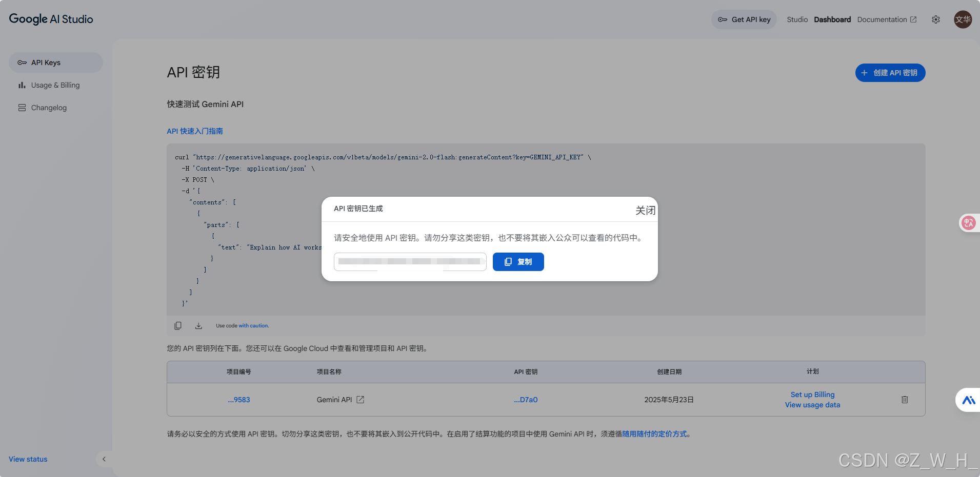Click creation date 2025年5月23日 cell
The width and height of the screenshot is (980, 477).
tap(669, 400)
